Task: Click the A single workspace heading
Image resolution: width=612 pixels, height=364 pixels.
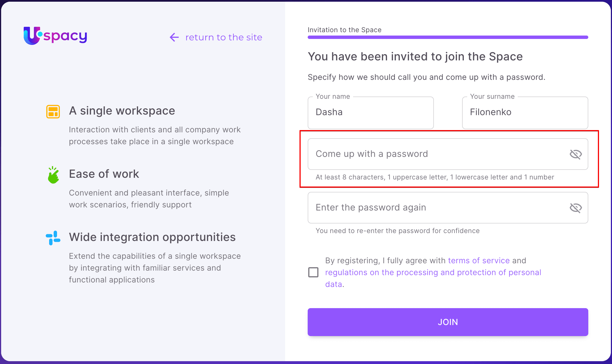Action: coord(122,111)
